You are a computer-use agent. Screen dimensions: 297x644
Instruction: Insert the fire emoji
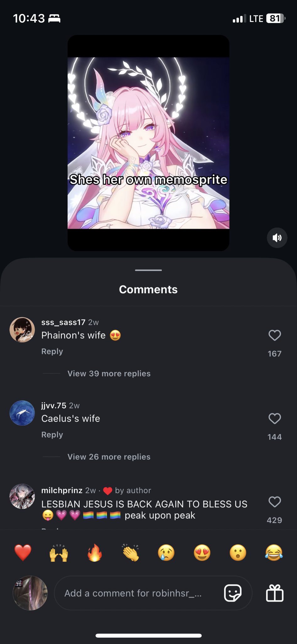tap(94, 553)
